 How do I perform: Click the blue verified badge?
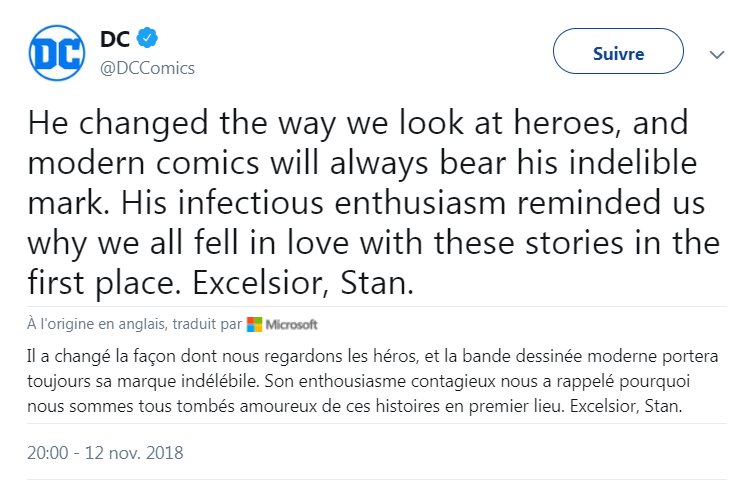(x=148, y=39)
